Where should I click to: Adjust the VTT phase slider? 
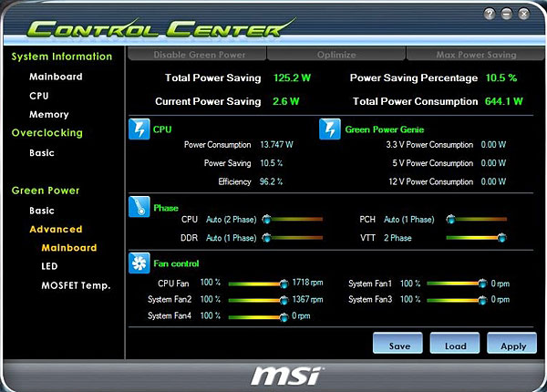477,238
